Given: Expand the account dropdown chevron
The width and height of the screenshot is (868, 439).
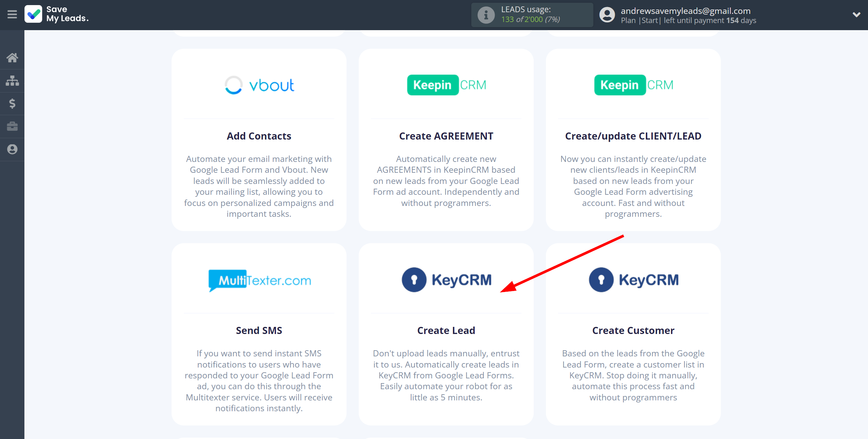Looking at the screenshot, I should (x=856, y=15).
